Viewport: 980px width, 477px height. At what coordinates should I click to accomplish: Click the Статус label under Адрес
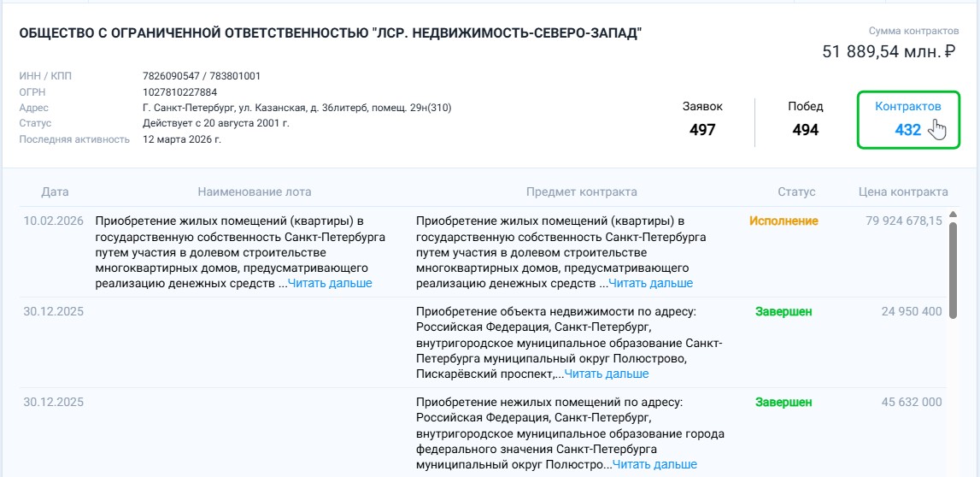click(x=35, y=123)
